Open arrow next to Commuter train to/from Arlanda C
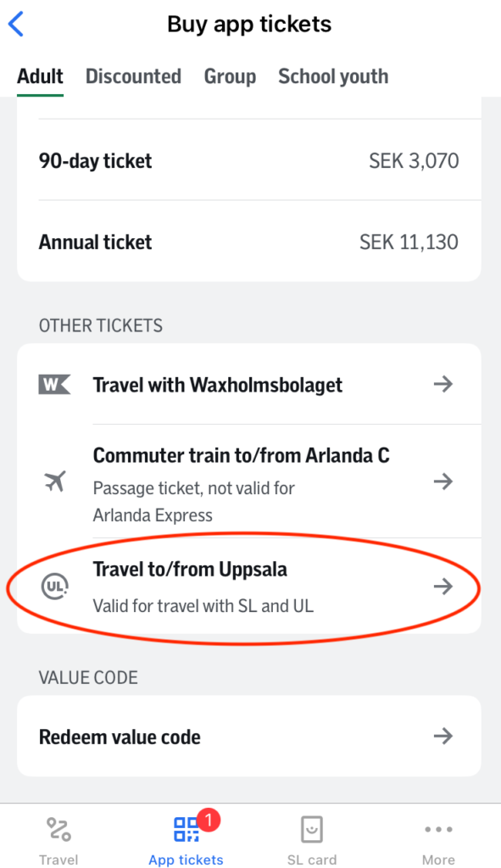 click(443, 481)
